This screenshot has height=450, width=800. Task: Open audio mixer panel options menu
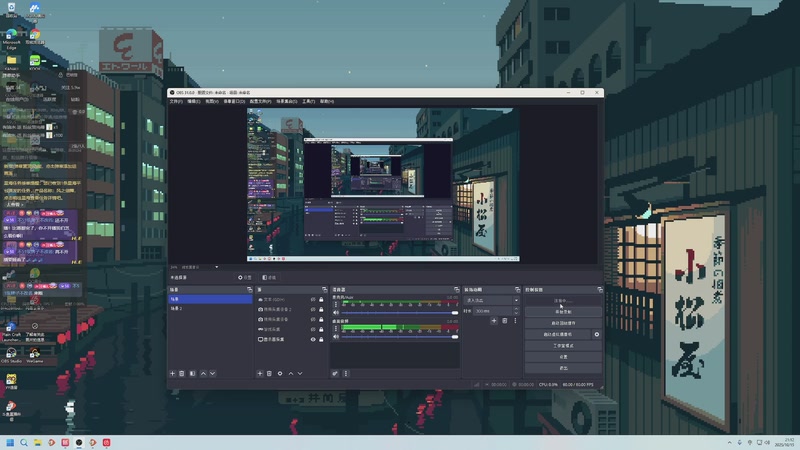[345, 373]
